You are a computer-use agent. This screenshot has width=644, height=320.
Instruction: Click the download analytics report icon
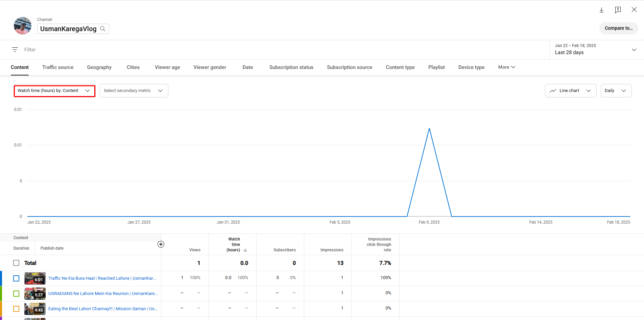tap(601, 10)
